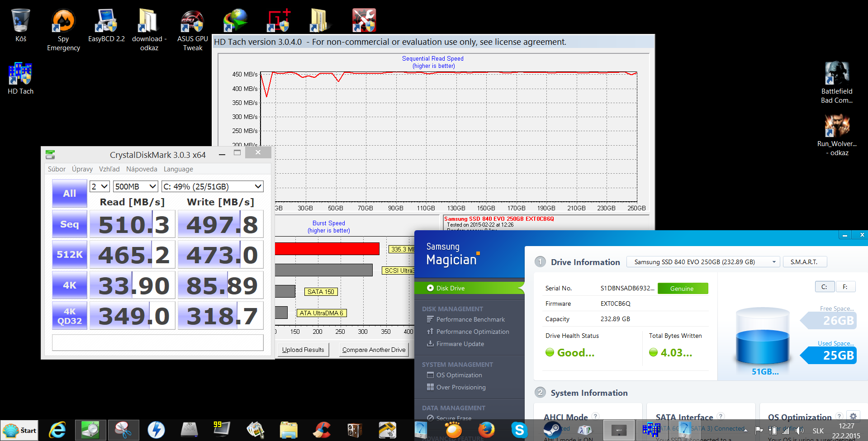Click Compare Another Drive button
Viewport: 868px width, 441px height.
(x=374, y=350)
